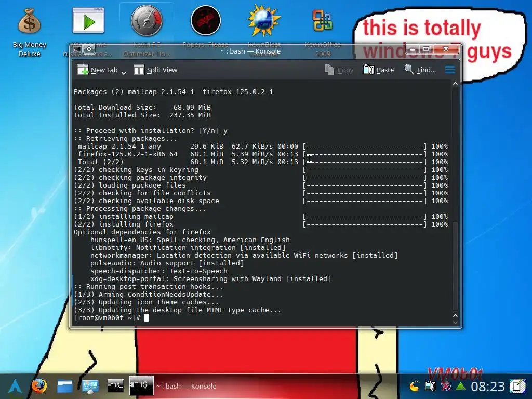
Task: Close the Konsole window
Action: 446,49
